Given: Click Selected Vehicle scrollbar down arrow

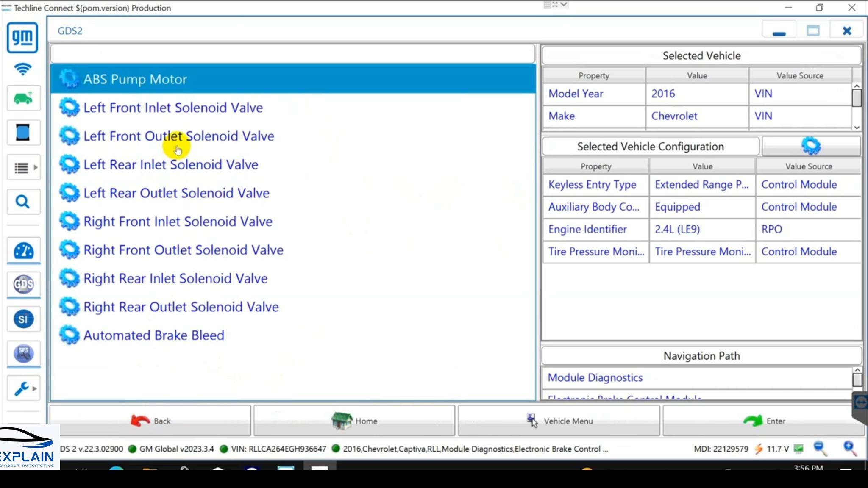Looking at the screenshot, I should coord(857,127).
